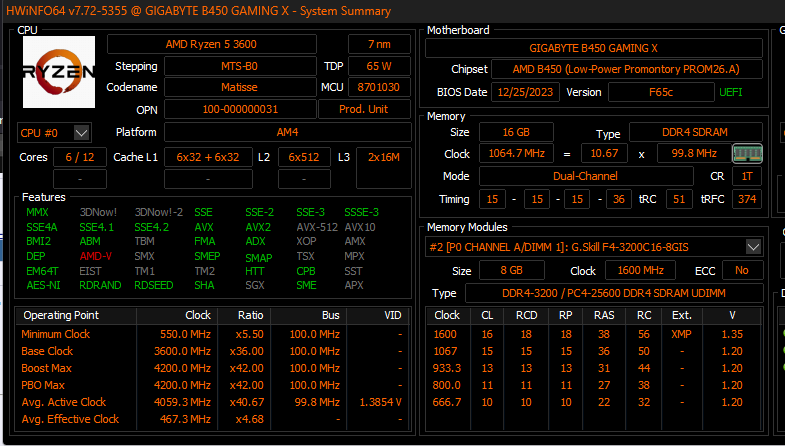Click the HWiNFO64 window title bar
This screenshot has width=785, height=446.
(200, 10)
